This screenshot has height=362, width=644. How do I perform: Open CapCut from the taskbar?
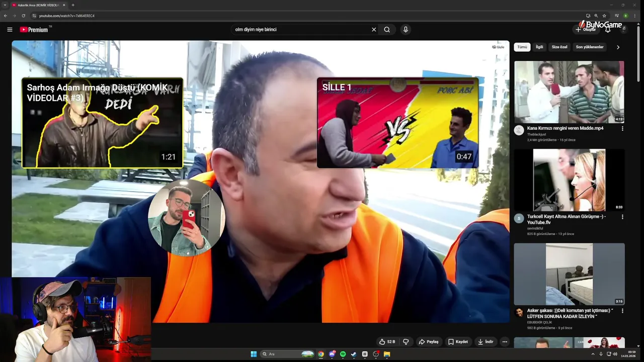[x=365, y=354]
